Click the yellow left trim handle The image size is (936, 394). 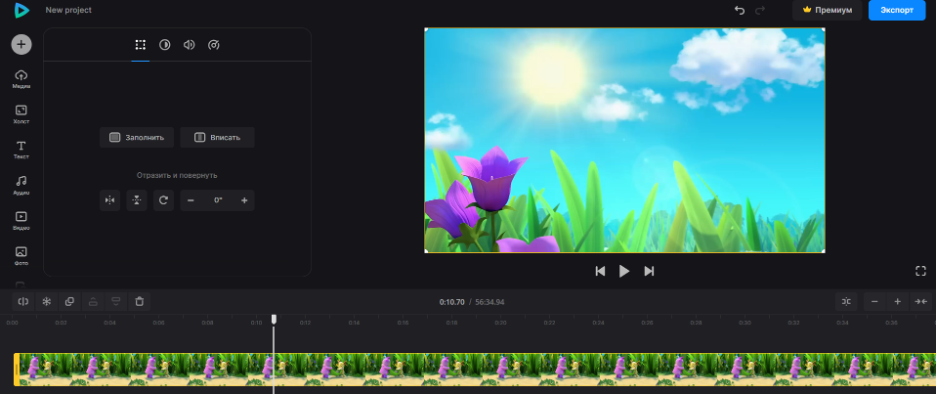pyautogui.click(x=17, y=370)
